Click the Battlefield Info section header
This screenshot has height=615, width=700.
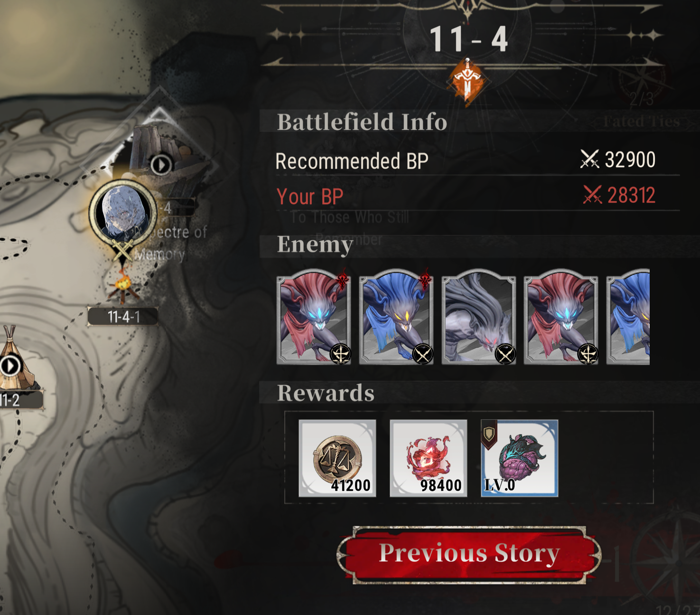click(362, 122)
